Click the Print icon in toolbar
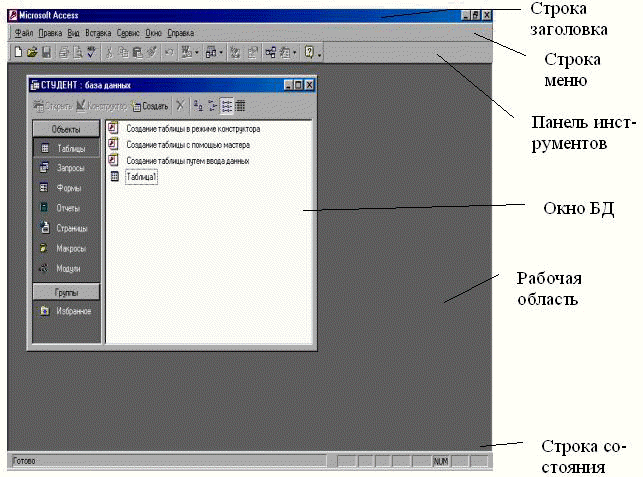This screenshot has height=477, width=643. 64,52
